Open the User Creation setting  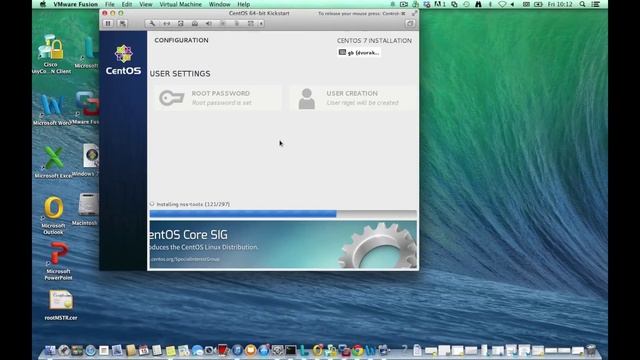[x=353, y=98]
